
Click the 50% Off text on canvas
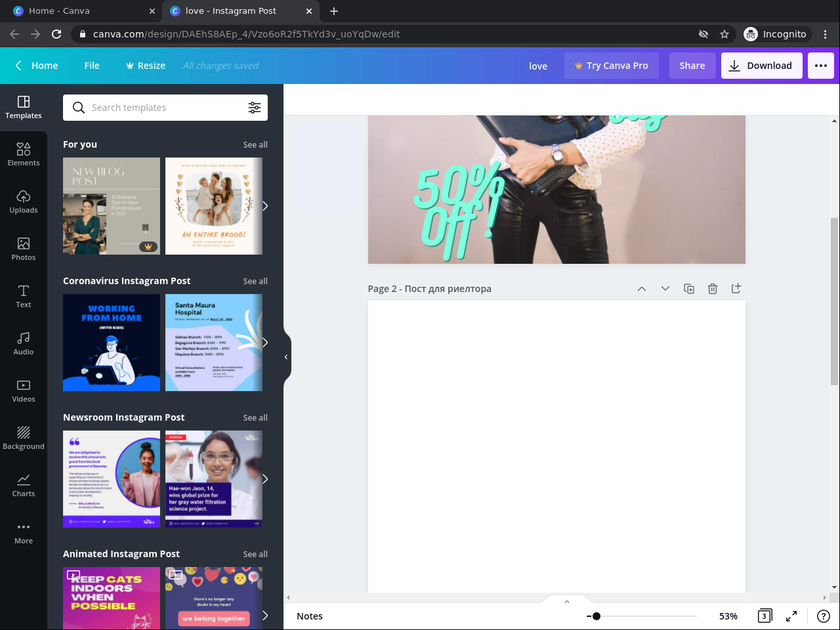point(458,210)
